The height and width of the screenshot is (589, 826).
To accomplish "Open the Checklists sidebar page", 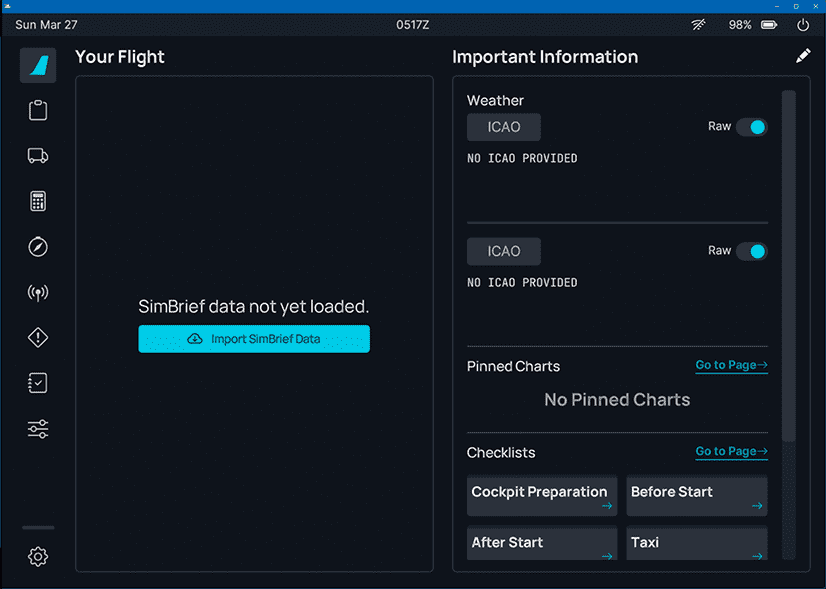I will click(x=38, y=383).
